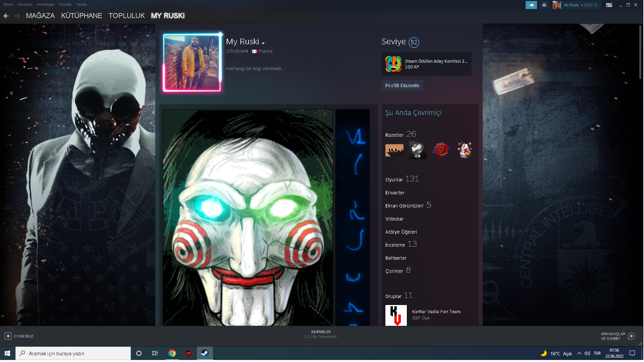Open Oyunlar 131 games link
The height and width of the screenshot is (362, 644).
coord(402,179)
